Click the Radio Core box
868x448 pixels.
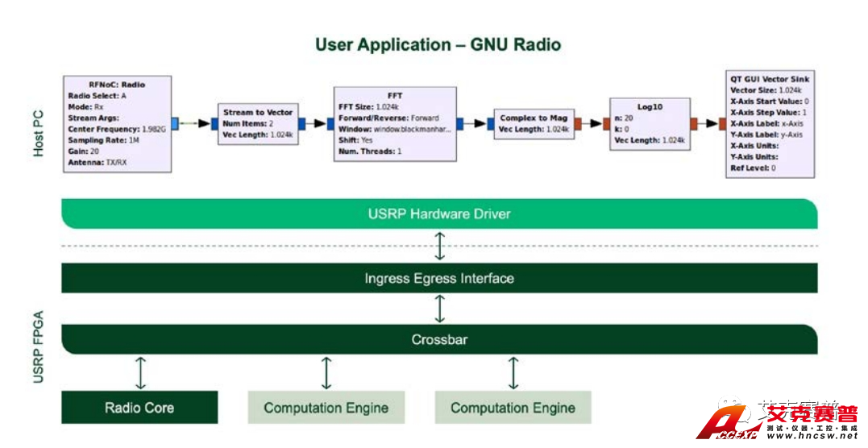coord(139,408)
